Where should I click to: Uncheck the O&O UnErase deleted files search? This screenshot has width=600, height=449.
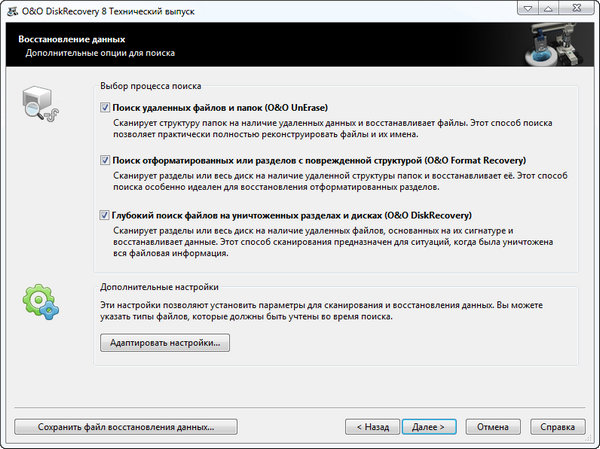(105, 107)
